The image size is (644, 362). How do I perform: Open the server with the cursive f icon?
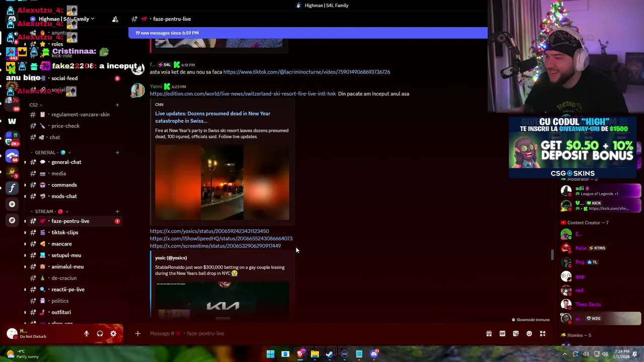click(12, 188)
